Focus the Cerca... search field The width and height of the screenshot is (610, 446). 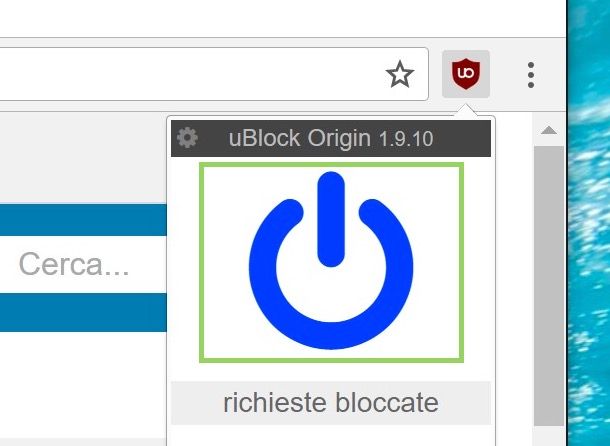click(x=83, y=264)
